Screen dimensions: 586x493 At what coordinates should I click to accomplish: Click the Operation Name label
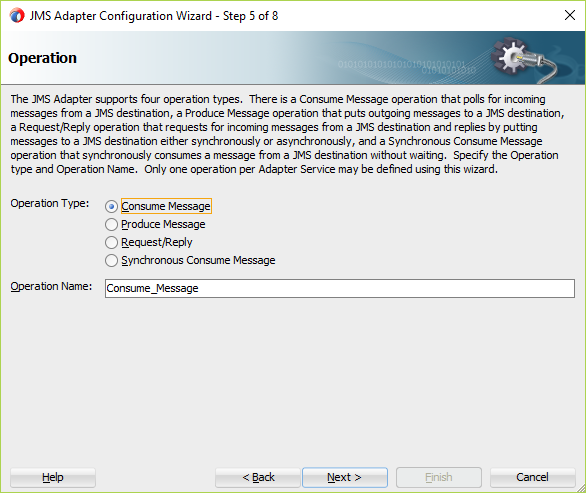(x=51, y=286)
